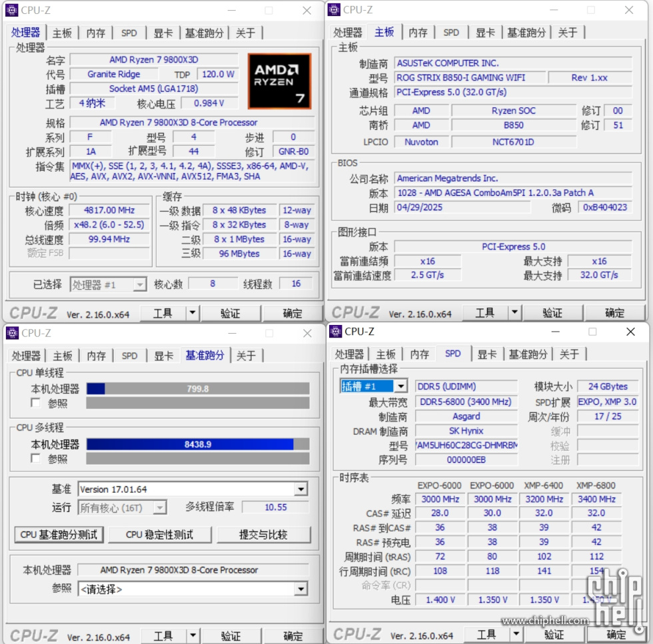Click the empty single-thread reference bar

198,403
